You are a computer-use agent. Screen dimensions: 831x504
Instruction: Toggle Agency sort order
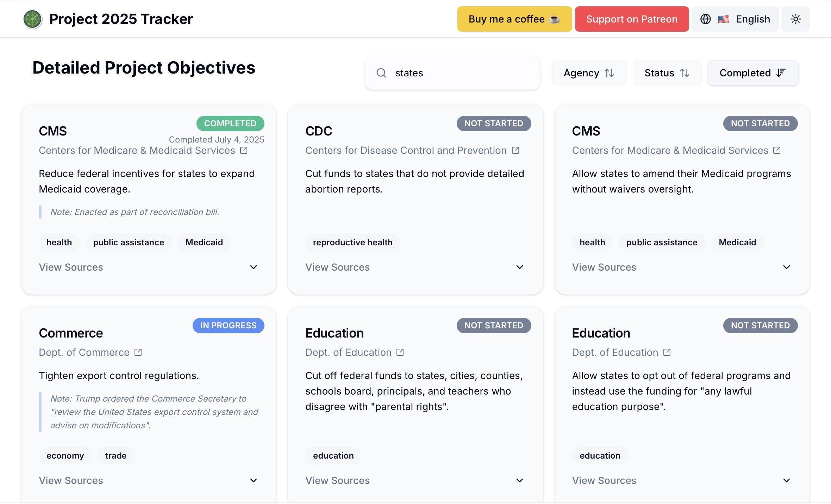coord(589,73)
